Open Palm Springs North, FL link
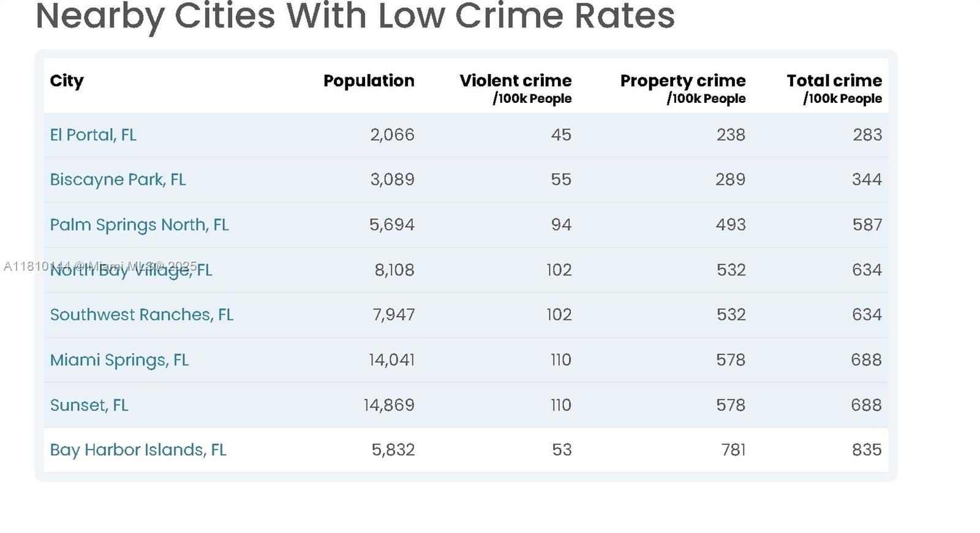The height and width of the screenshot is (533, 980). point(139,225)
